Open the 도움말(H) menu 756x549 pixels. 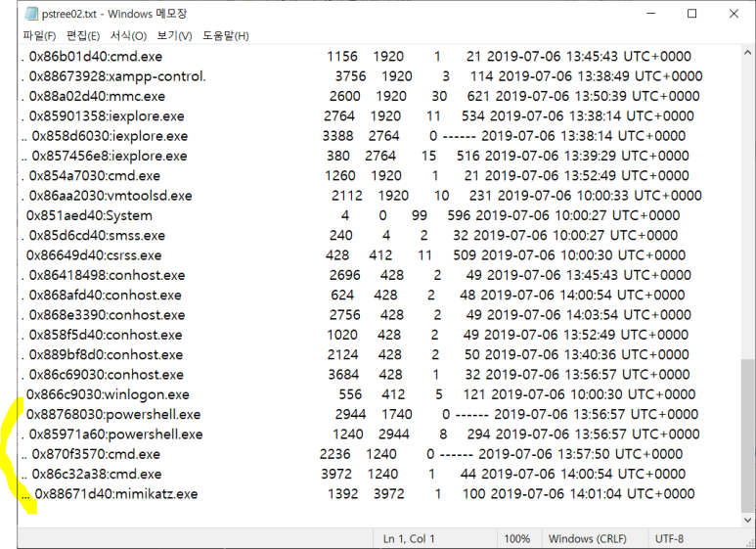[x=225, y=35]
